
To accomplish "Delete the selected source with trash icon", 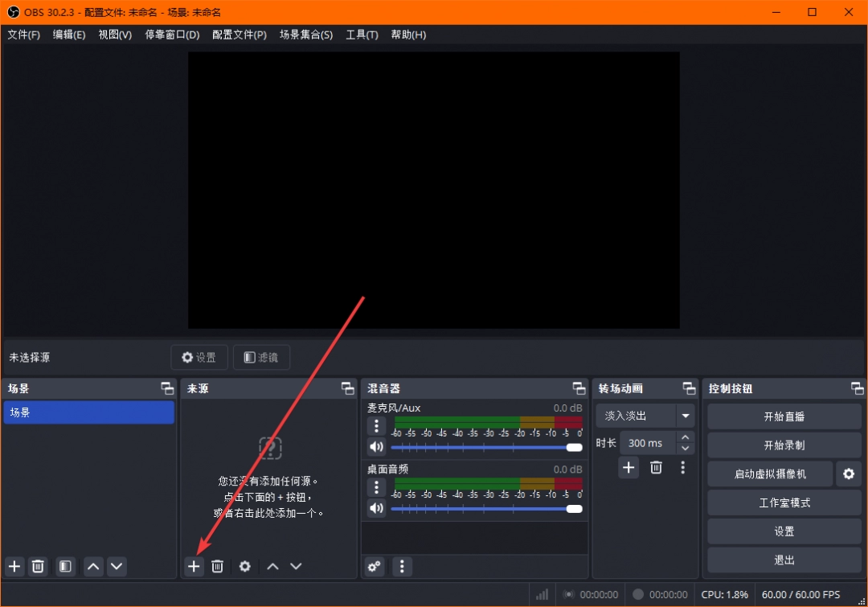I will click(217, 566).
